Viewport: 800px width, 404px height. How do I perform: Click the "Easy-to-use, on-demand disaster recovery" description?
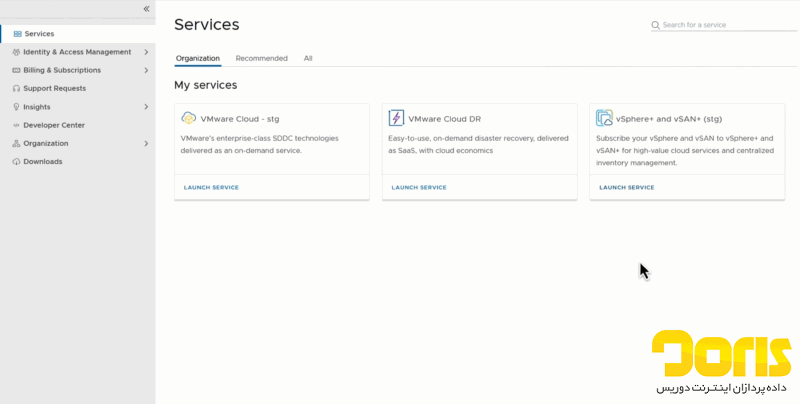[x=478, y=144]
